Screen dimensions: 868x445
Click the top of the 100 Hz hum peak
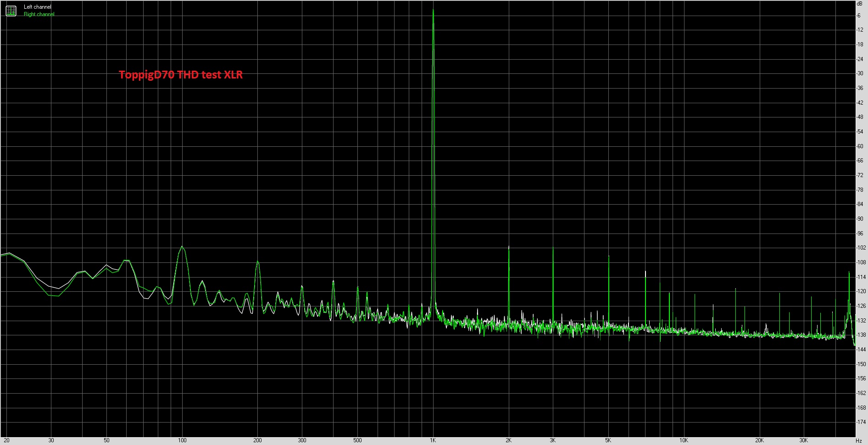[182, 247]
